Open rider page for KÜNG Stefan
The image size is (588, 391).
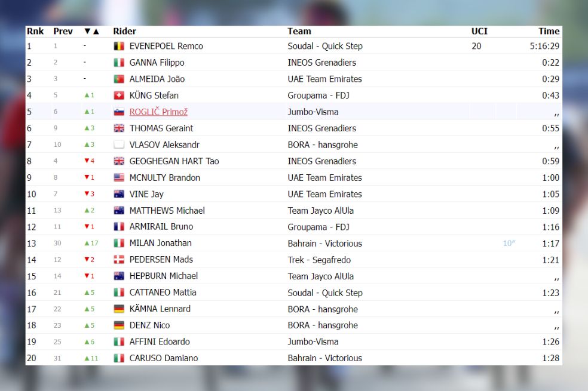[x=154, y=96]
